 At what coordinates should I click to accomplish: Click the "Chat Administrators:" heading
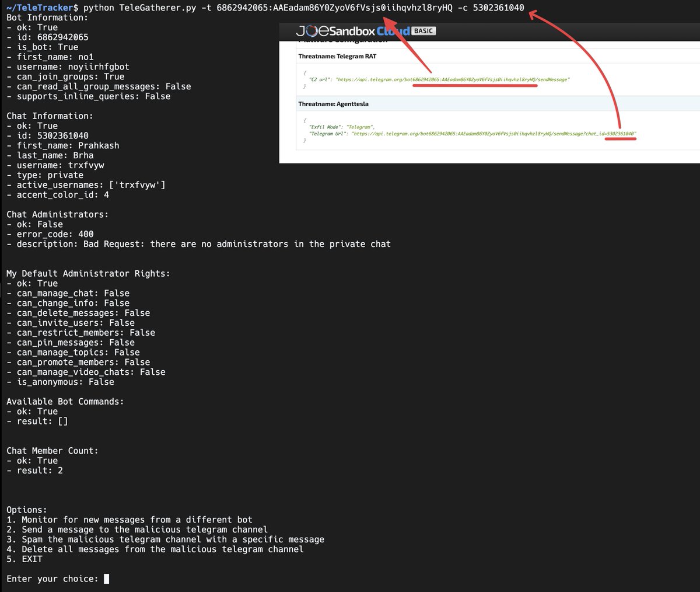click(x=58, y=215)
